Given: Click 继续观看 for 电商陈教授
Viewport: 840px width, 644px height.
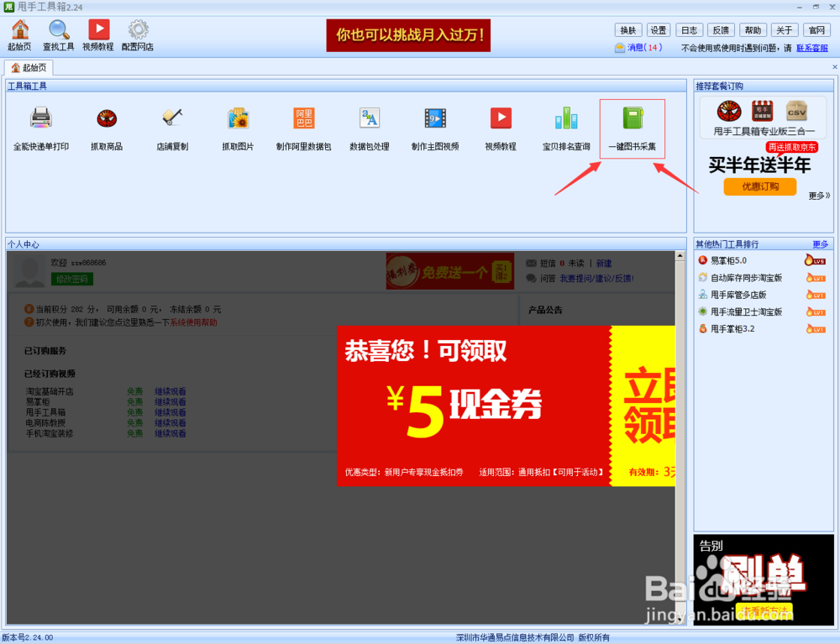Looking at the screenshot, I should click(x=171, y=423).
